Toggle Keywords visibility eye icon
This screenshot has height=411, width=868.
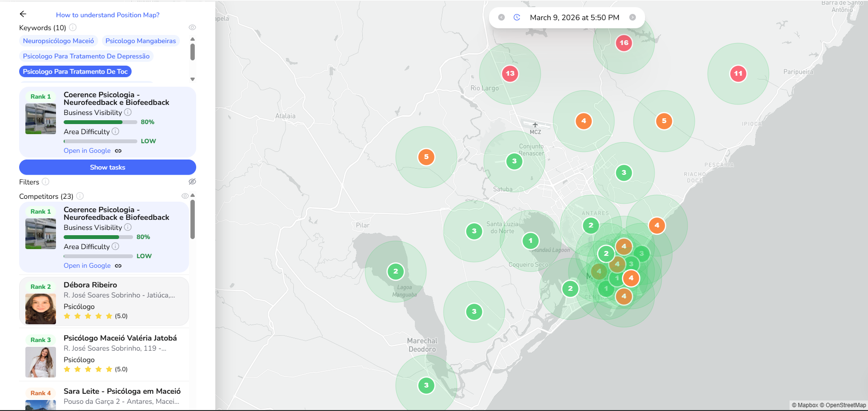click(192, 27)
